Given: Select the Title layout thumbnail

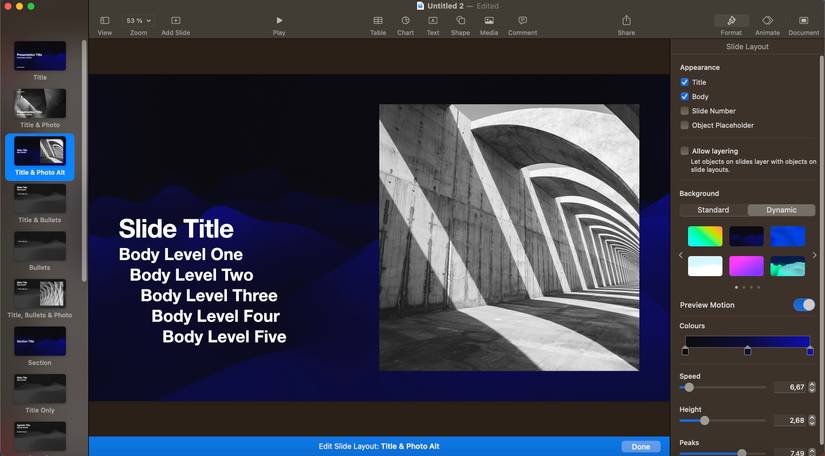Looking at the screenshot, I should (40, 56).
